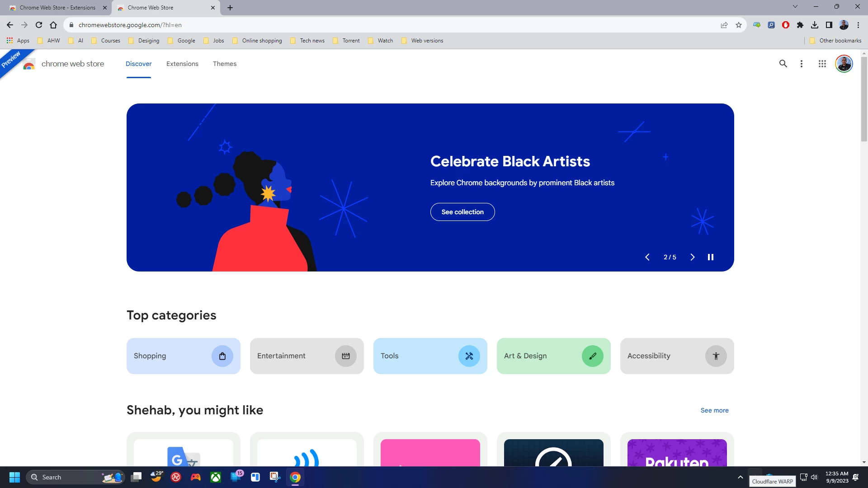Open the Apps bookmarks shortcut
The image size is (868, 488).
click(x=18, y=41)
